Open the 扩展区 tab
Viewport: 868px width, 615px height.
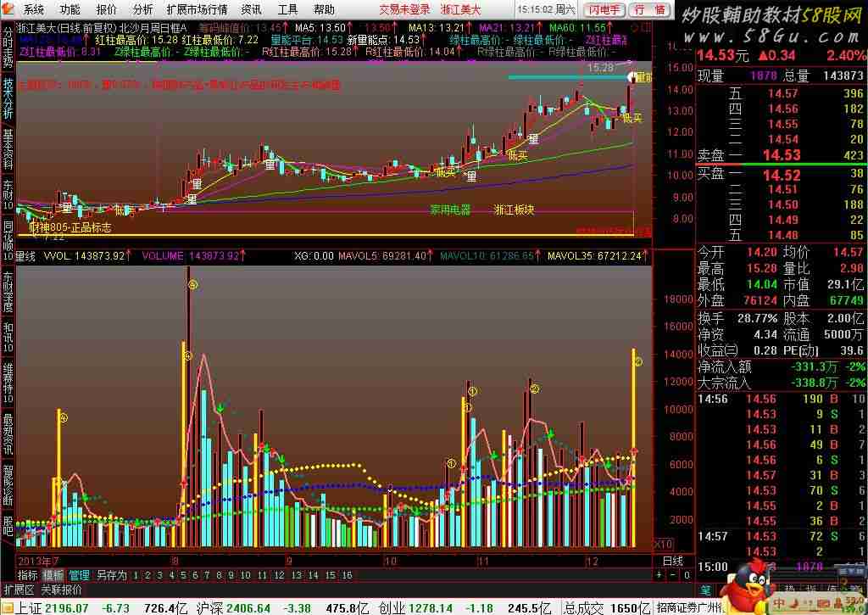point(19,590)
